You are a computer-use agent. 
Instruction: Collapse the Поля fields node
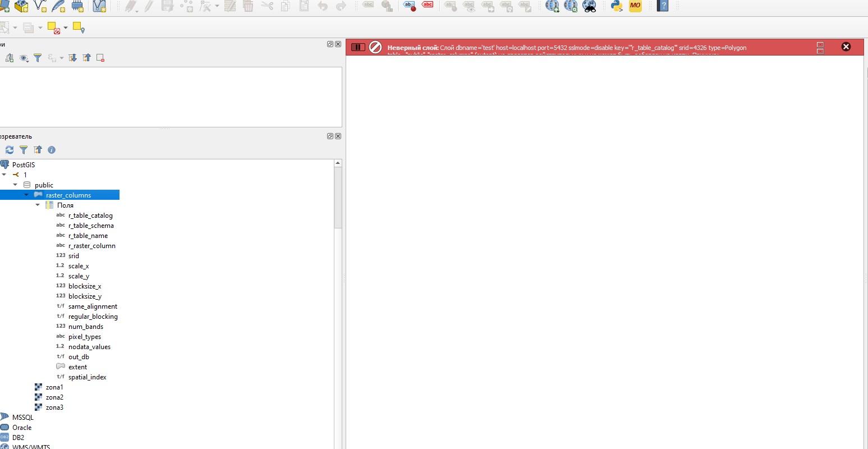pyautogui.click(x=38, y=205)
